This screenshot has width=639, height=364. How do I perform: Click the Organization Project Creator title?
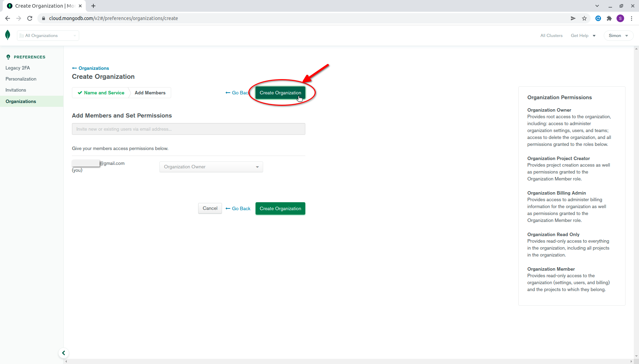(x=558, y=158)
